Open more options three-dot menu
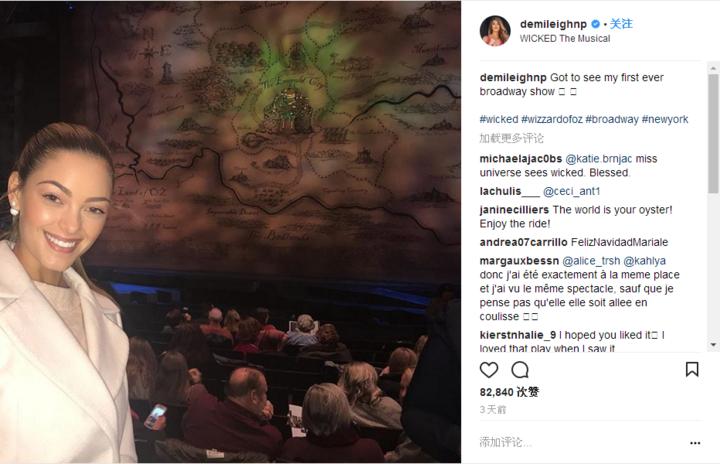Screen dimensions: 720x464 (x=695, y=443)
